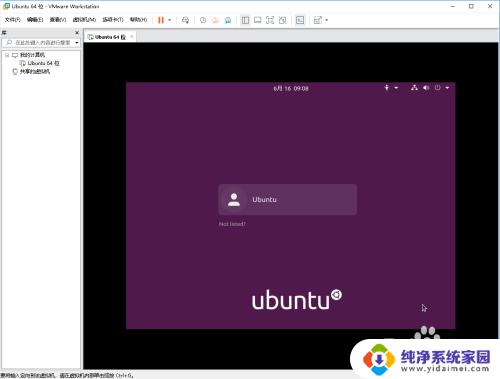500x379 pixels.
Task: Select 我的计算机 in the library tree
Action: [x=32, y=55]
